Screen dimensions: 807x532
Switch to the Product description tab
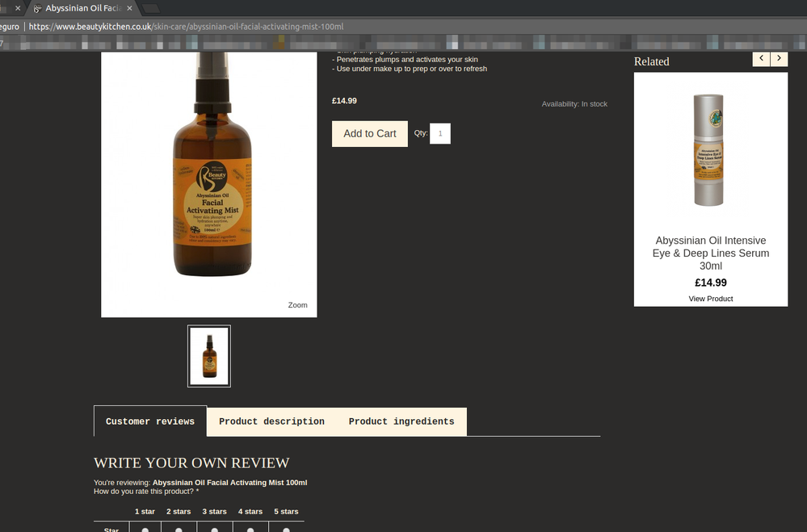(x=271, y=421)
